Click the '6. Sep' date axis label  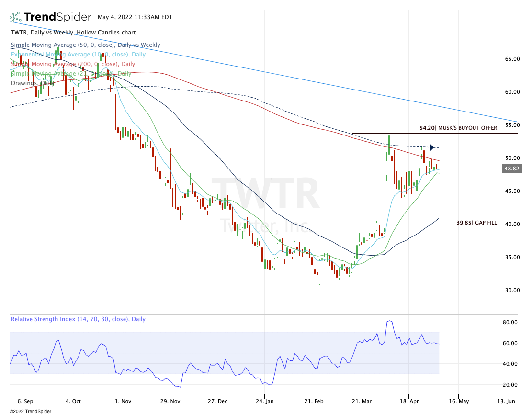click(25, 401)
